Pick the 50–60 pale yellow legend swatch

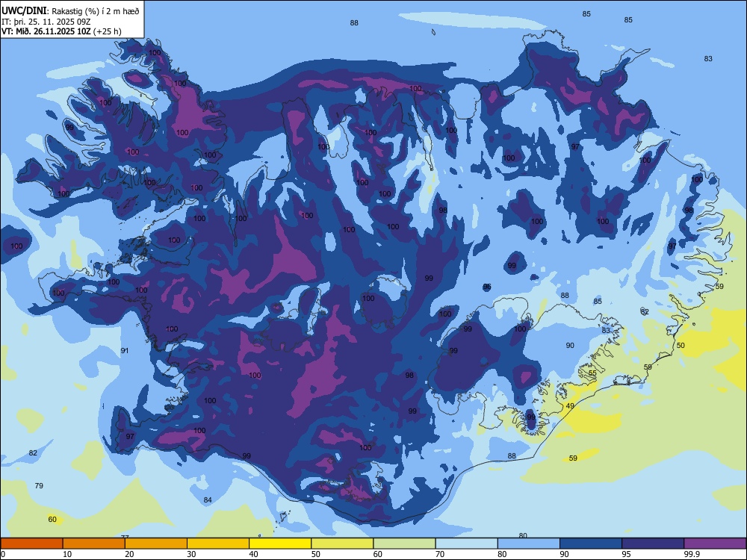point(342,544)
